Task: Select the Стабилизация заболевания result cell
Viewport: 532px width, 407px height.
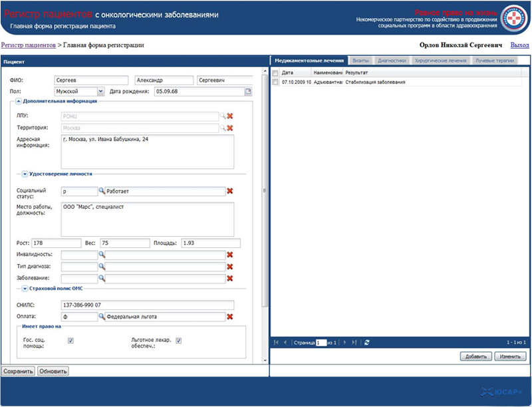Action: pyautogui.click(x=433, y=82)
